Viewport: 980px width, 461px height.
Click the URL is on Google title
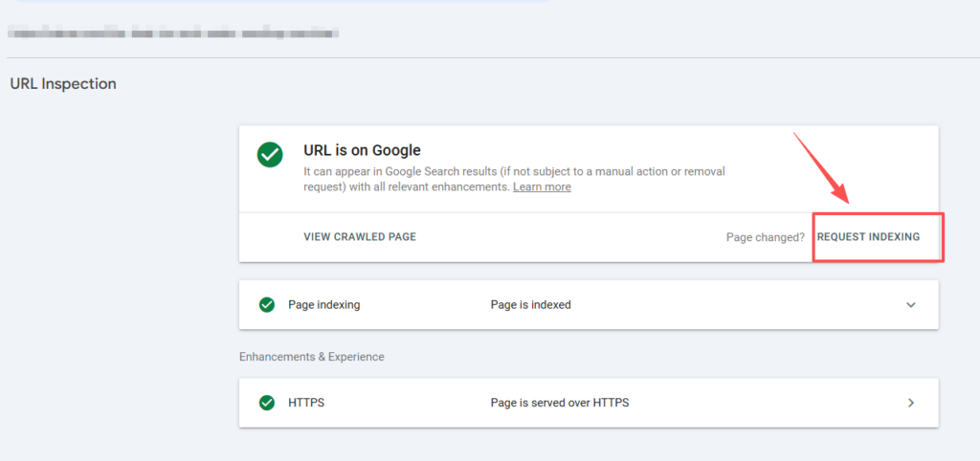[x=362, y=150]
